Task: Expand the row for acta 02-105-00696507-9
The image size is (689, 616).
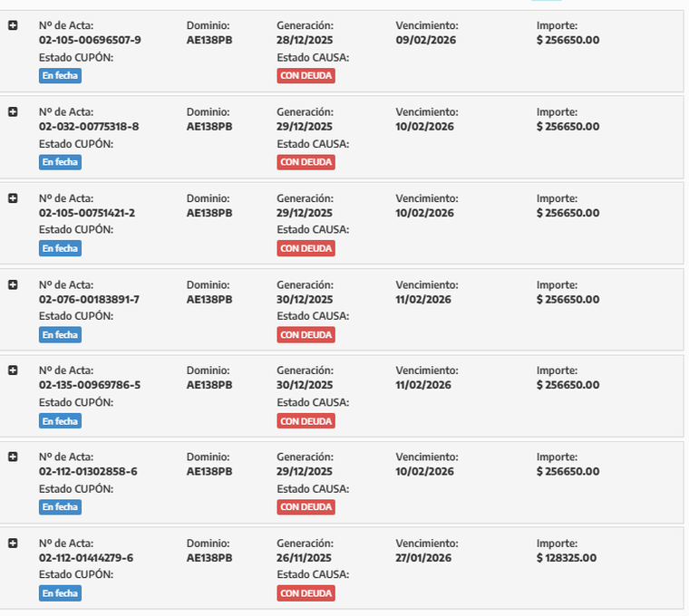Action: click(x=13, y=25)
